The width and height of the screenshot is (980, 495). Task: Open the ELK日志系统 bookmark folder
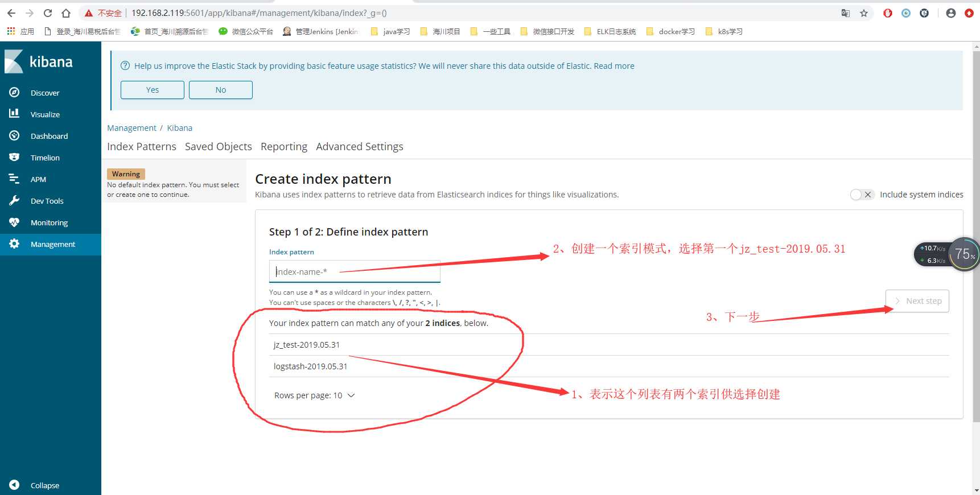tap(610, 31)
